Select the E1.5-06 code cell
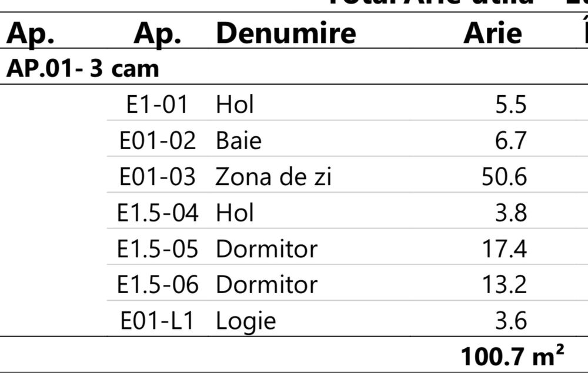Image resolution: width=588 pixels, height=373 pixels. [158, 284]
